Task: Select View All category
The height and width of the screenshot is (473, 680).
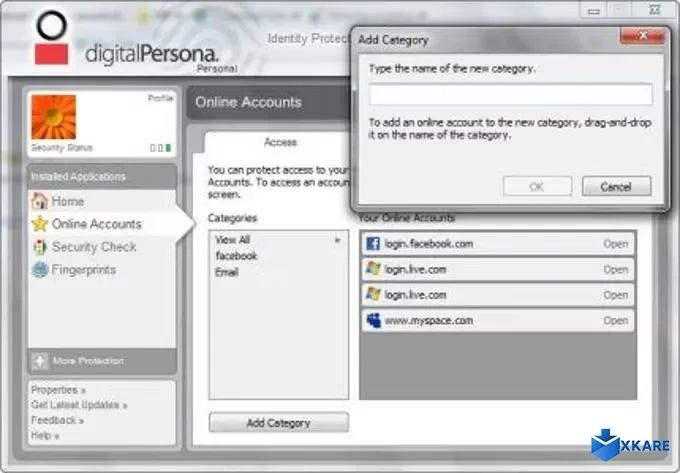Action: tap(232, 240)
